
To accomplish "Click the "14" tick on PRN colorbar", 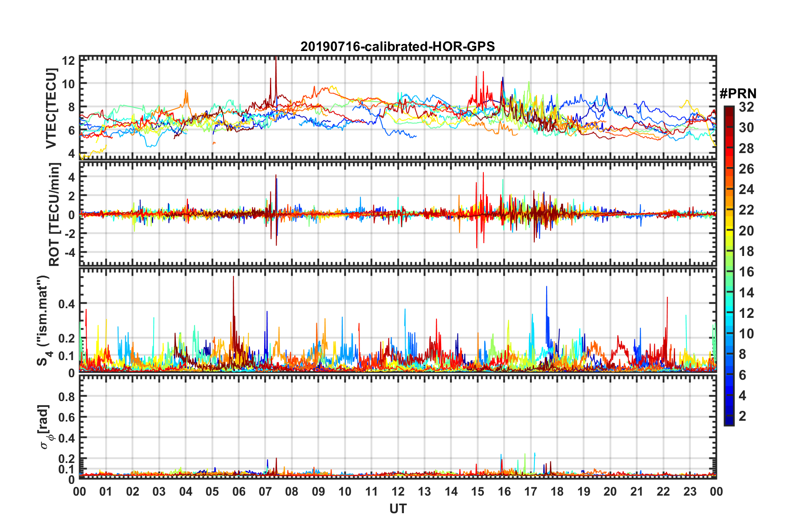I will coord(746,293).
